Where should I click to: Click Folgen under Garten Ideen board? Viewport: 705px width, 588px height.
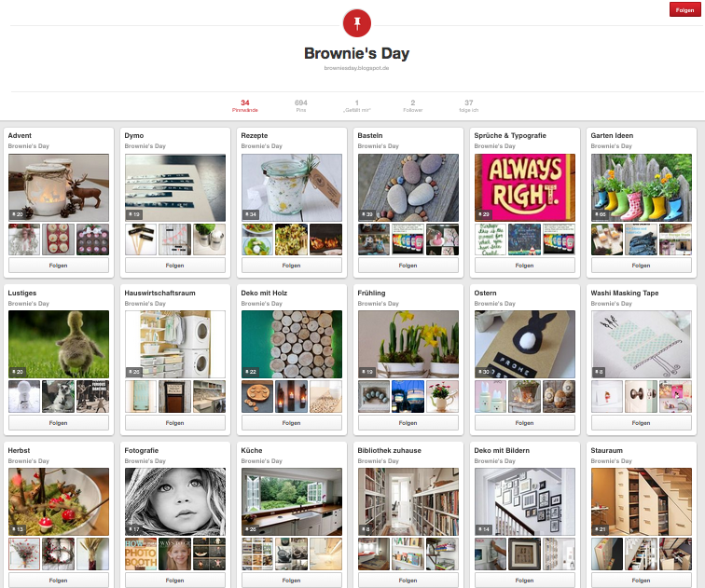(642, 266)
